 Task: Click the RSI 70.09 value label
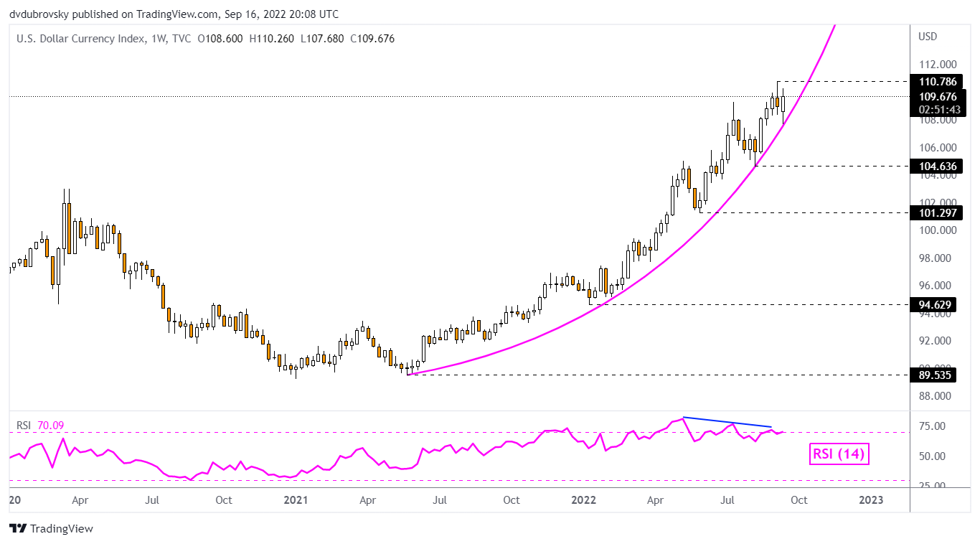coord(40,426)
